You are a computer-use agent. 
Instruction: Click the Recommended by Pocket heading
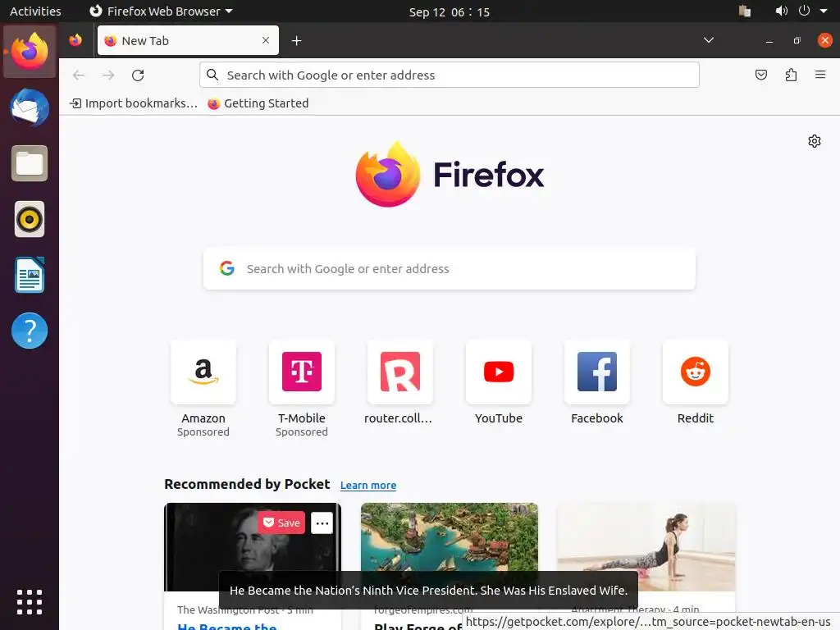(x=247, y=484)
